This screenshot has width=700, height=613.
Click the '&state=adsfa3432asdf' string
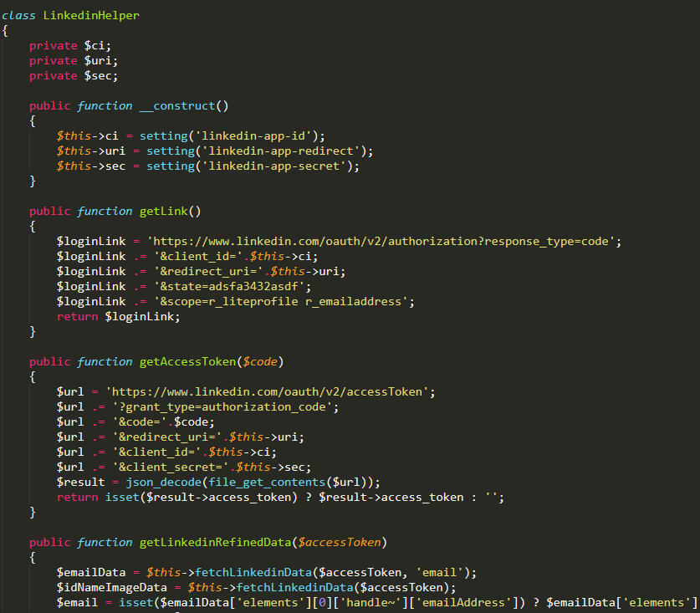click(229, 287)
